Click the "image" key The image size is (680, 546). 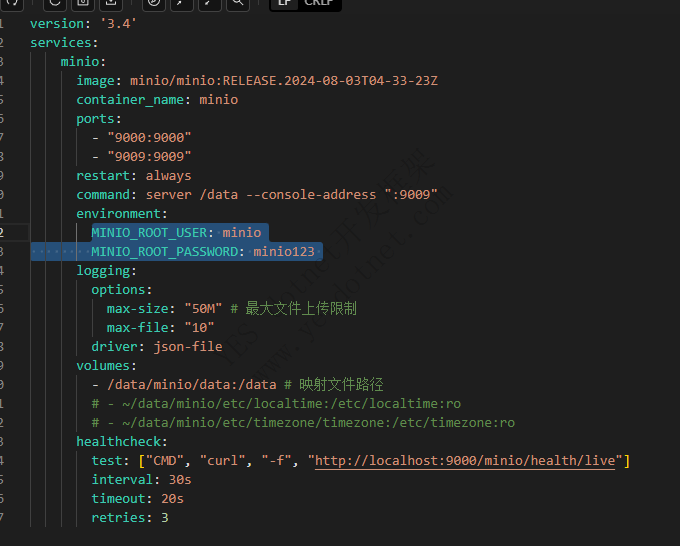pos(96,81)
